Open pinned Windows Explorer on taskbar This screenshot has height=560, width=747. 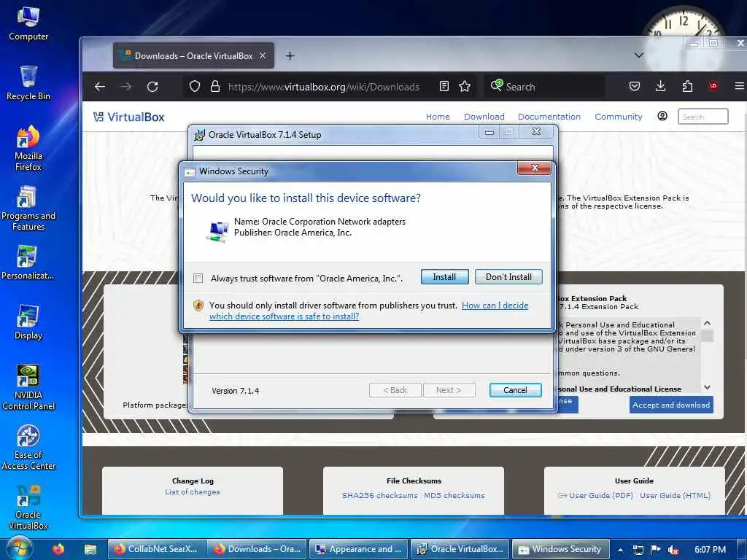click(90, 550)
